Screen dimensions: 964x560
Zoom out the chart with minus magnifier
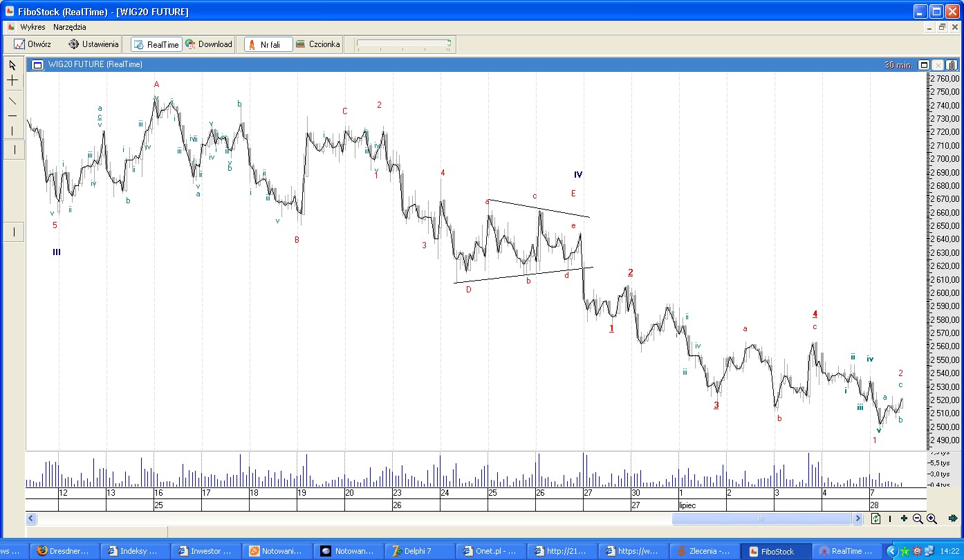918,519
